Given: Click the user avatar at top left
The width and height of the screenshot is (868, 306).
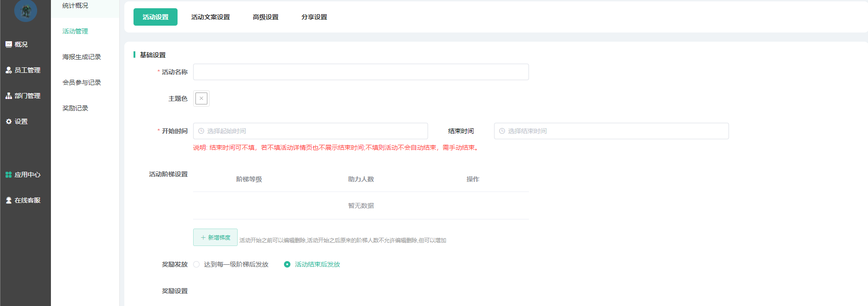Looking at the screenshot, I should pyautogui.click(x=26, y=11).
